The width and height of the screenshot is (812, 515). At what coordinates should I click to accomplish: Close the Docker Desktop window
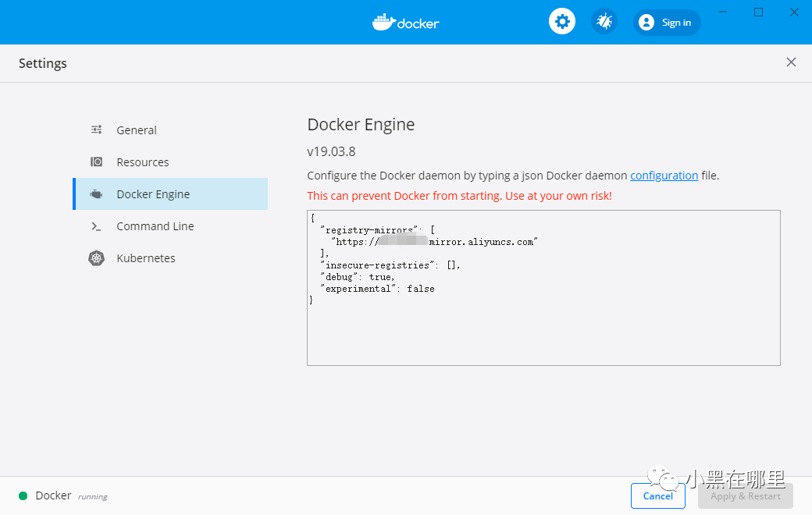794,12
